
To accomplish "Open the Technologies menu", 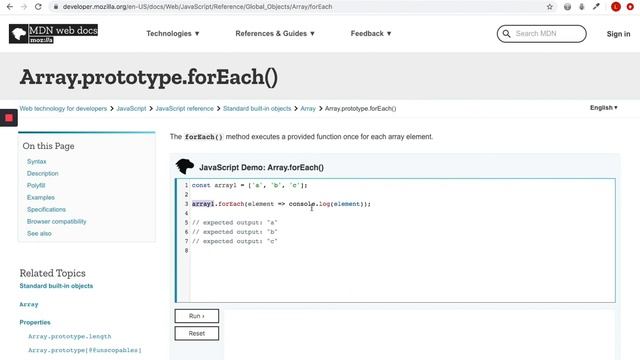I will pos(173,33).
